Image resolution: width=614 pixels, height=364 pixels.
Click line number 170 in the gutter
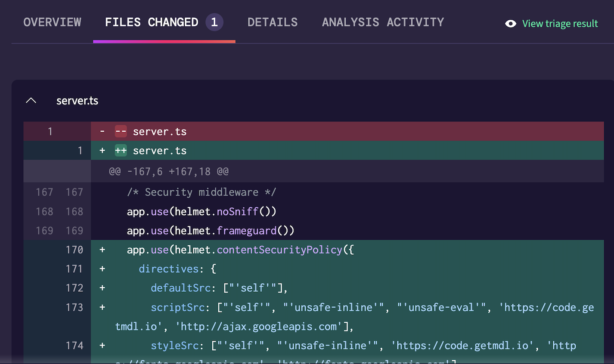point(74,250)
